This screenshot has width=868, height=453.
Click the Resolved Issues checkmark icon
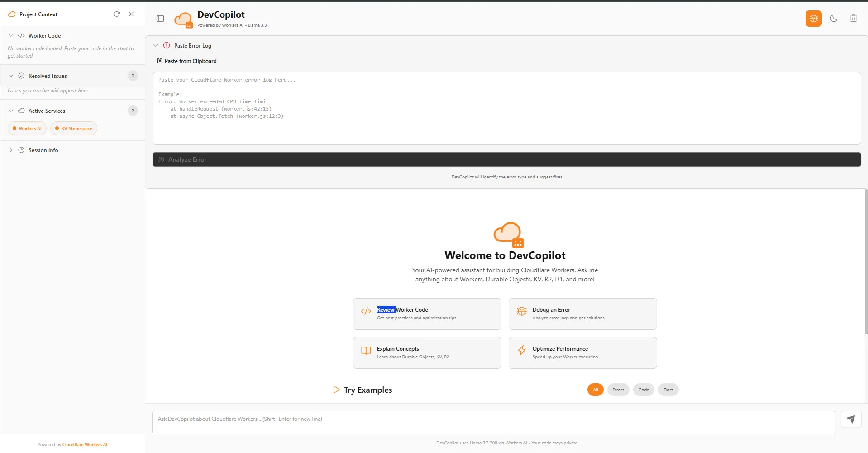(21, 76)
